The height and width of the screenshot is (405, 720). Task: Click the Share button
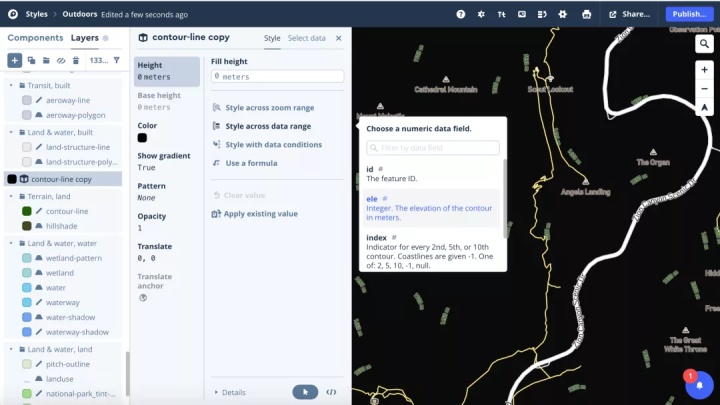(630, 14)
